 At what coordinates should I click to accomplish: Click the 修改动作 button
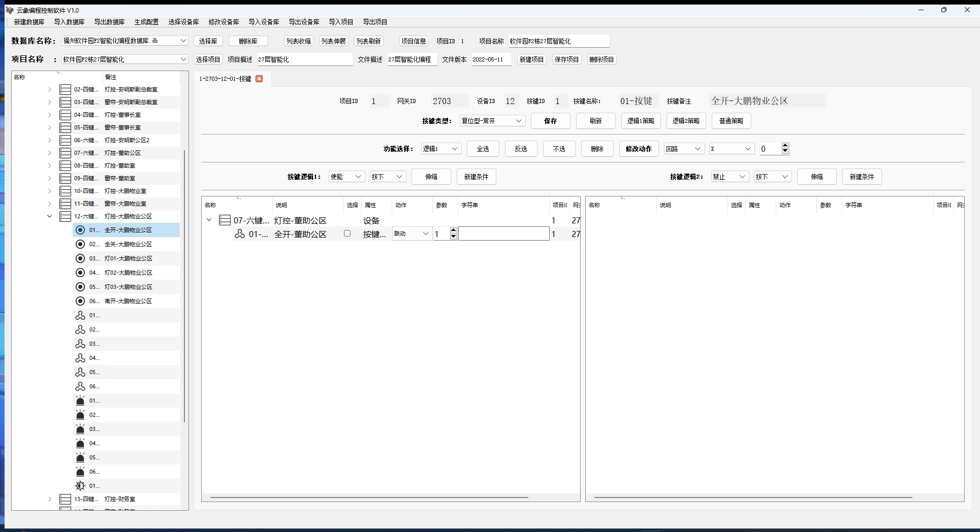(639, 149)
